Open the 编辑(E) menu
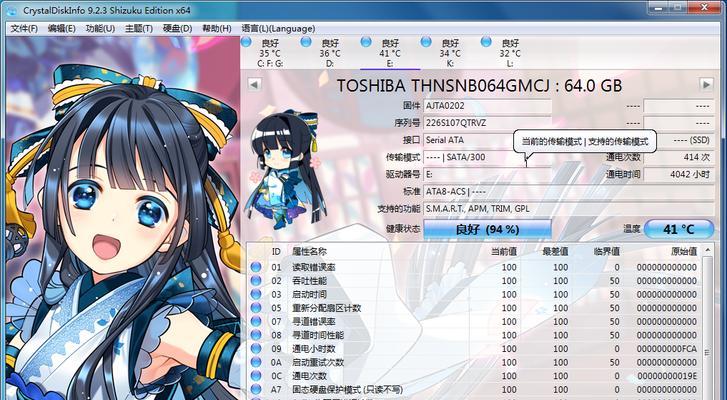Image resolution: width=727 pixels, height=400 pixels. 61,28
